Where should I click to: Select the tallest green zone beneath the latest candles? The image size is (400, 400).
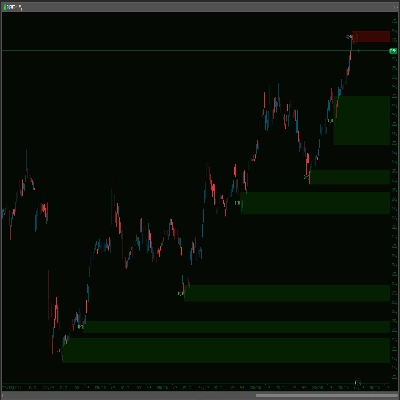coord(362,120)
